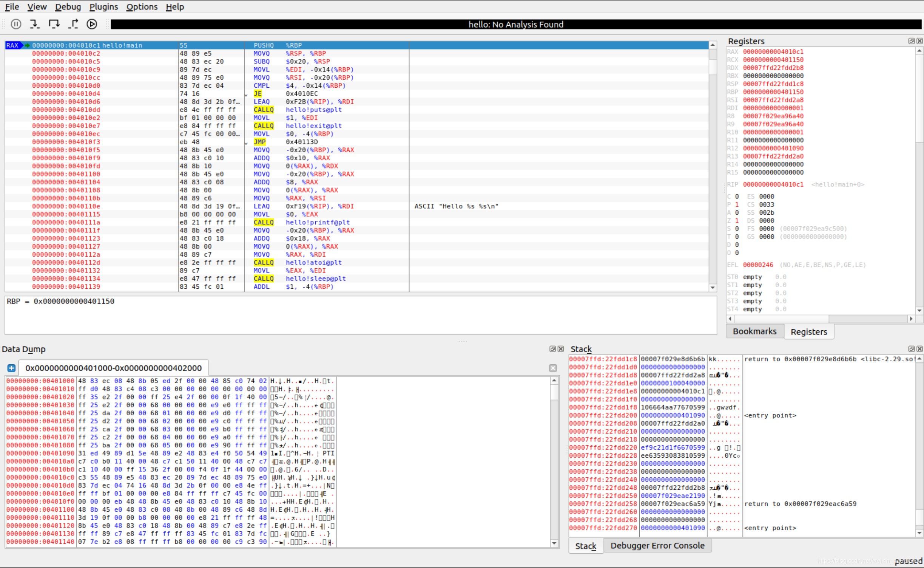This screenshot has width=924, height=568.
Task: Float the Registers panel with its undock icon
Action: coord(911,41)
